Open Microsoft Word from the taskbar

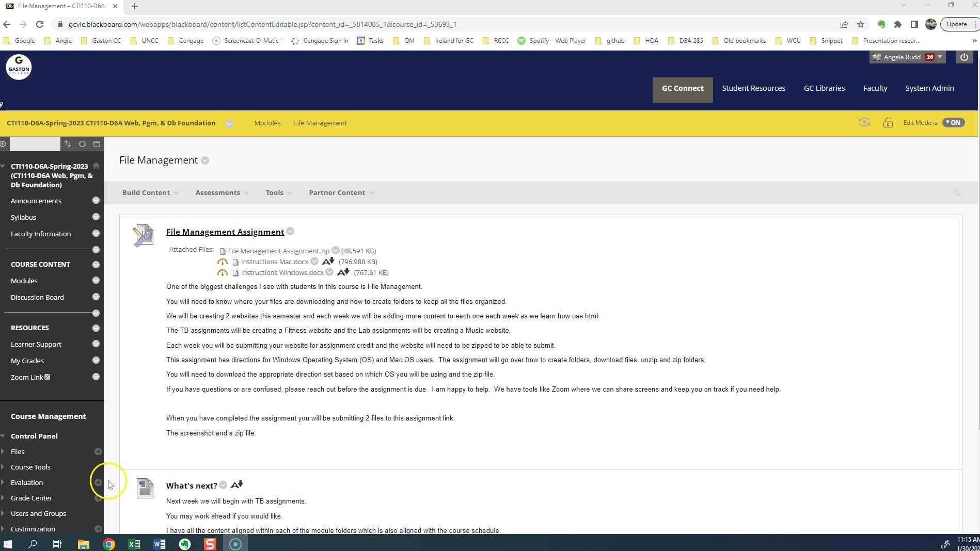(160, 544)
